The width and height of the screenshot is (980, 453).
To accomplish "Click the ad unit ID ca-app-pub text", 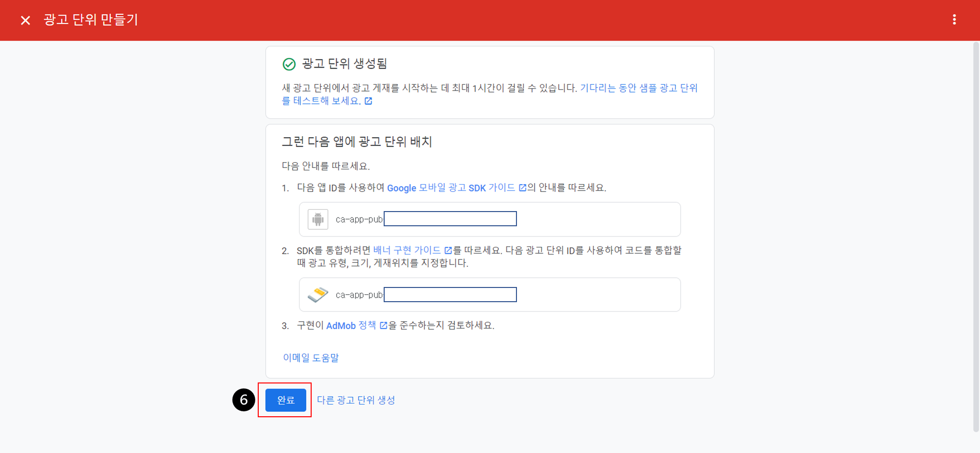I will click(x=359, y=295).
